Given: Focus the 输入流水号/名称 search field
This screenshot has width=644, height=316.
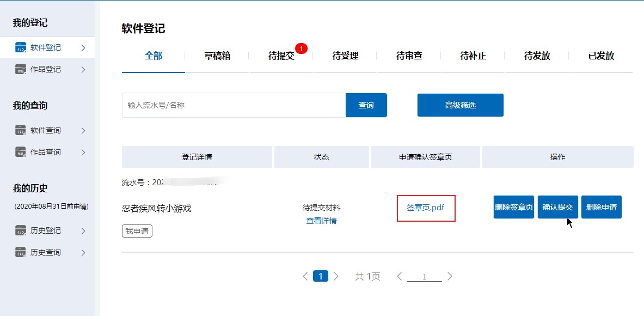Looking at the screenshot, I should [x=234, y=105].
